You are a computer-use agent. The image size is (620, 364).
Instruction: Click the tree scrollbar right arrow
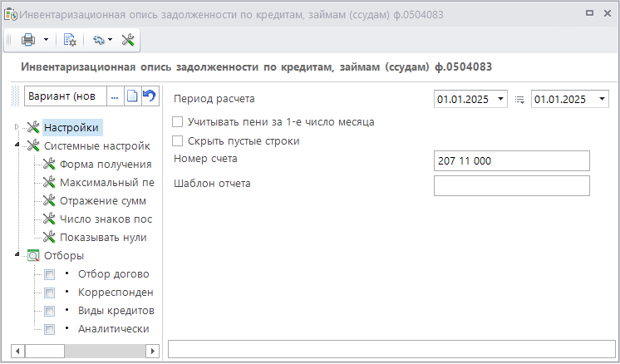tap(153, 351)
